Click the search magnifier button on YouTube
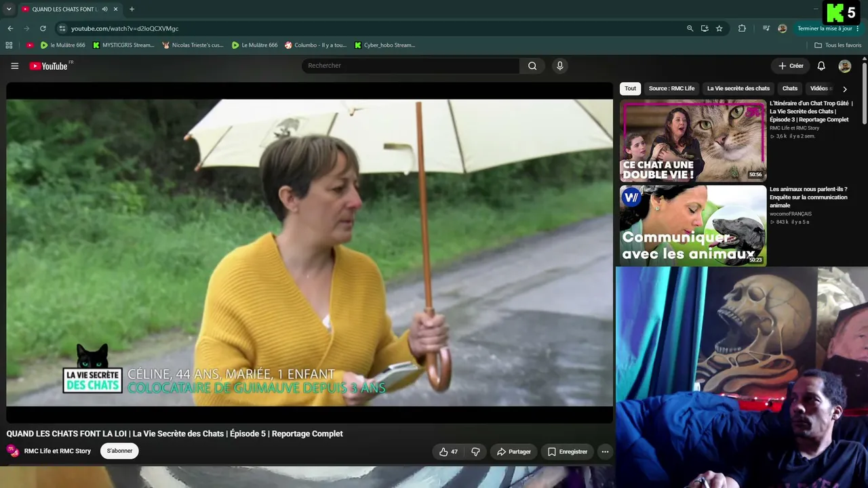The height and width of the screenshot is (488, 868). [x=532, y=66]
